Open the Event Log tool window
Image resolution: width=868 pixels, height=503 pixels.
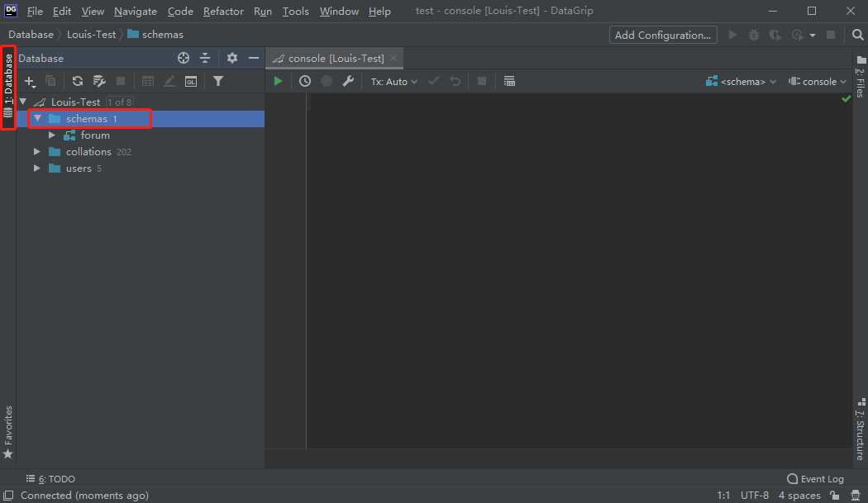tap(815, 479)
